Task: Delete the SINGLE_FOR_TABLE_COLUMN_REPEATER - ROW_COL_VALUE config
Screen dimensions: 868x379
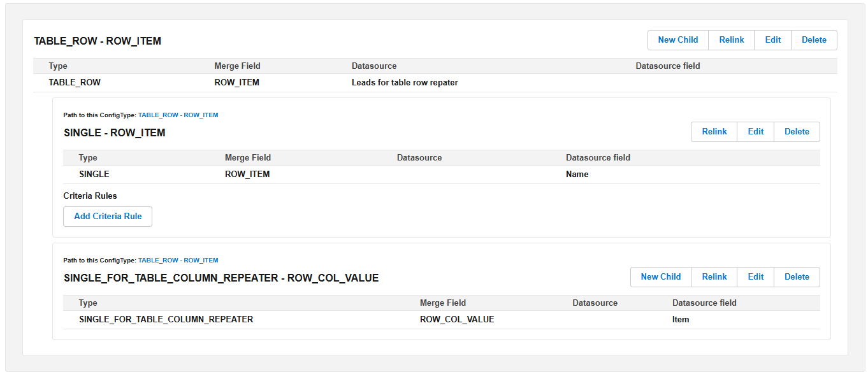Action: (x=797, y=277)
